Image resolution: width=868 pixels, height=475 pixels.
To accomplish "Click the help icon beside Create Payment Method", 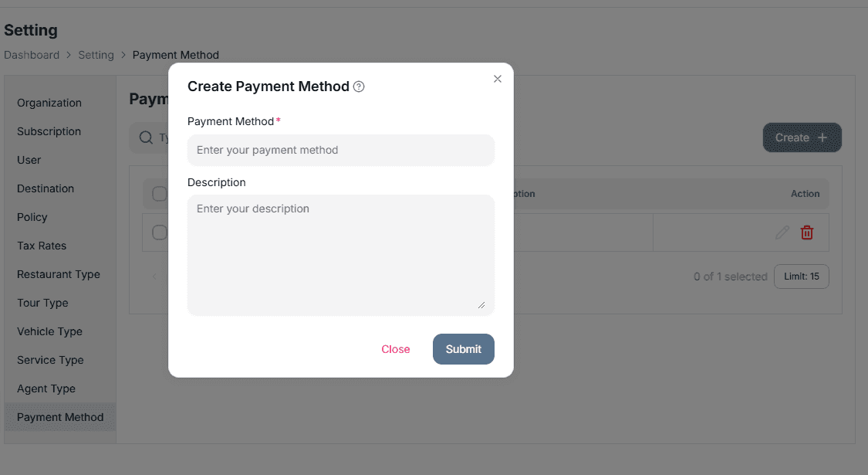I will pos(359,87).
